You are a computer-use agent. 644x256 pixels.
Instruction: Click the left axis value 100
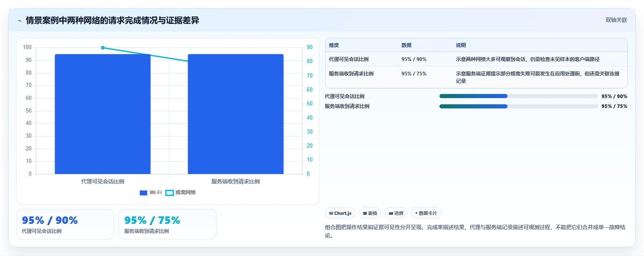tap(27, 47)
